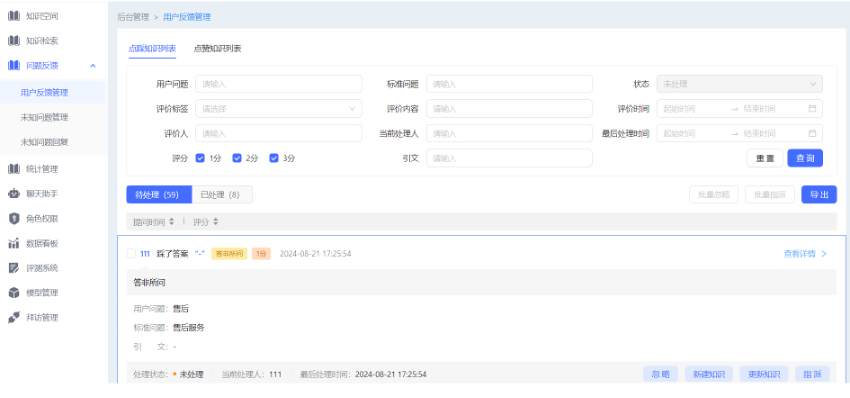This screenshot has height=398, width=850.
Task: Click 售后服务 standard question text
Action: pos(189,328)
